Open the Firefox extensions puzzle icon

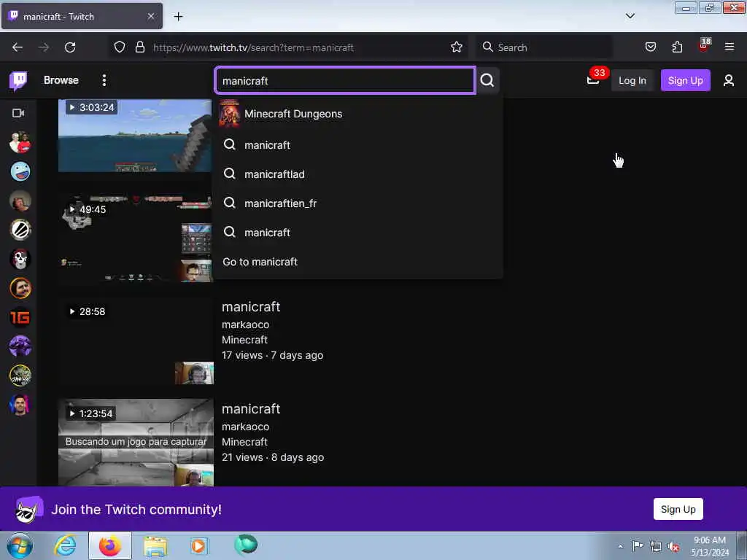[x=677, y=47]
